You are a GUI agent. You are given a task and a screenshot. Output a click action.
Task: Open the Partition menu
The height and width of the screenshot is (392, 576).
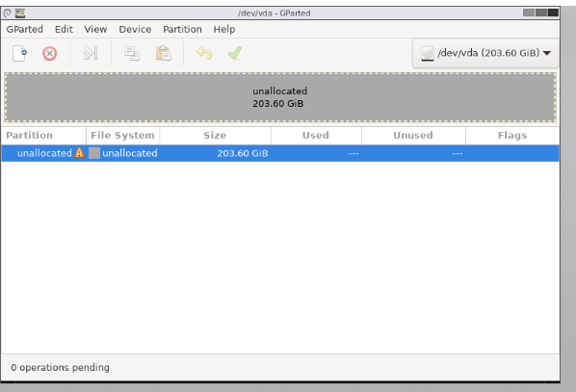[183, 29]
